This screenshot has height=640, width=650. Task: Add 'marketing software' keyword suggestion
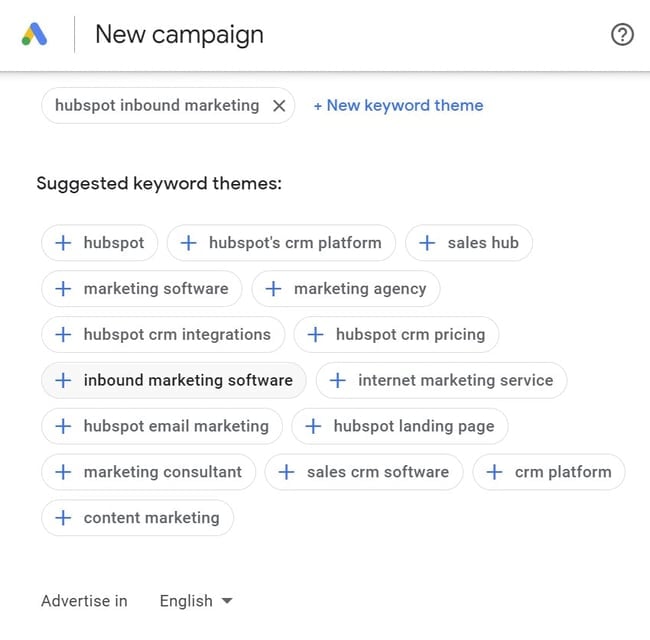coord(142,288)
